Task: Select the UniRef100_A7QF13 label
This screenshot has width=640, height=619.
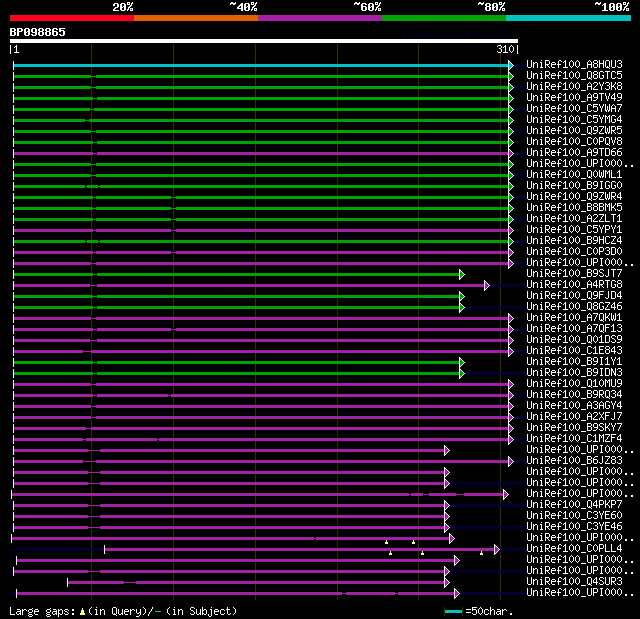Action: 574,328
